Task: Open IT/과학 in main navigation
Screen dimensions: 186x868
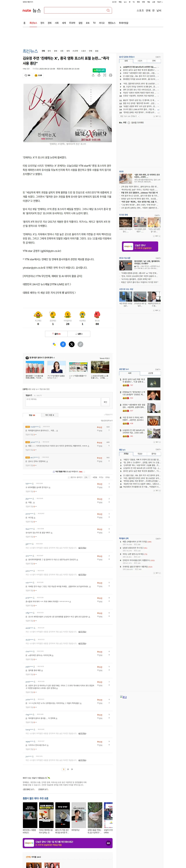Action: tap(72, 23)
